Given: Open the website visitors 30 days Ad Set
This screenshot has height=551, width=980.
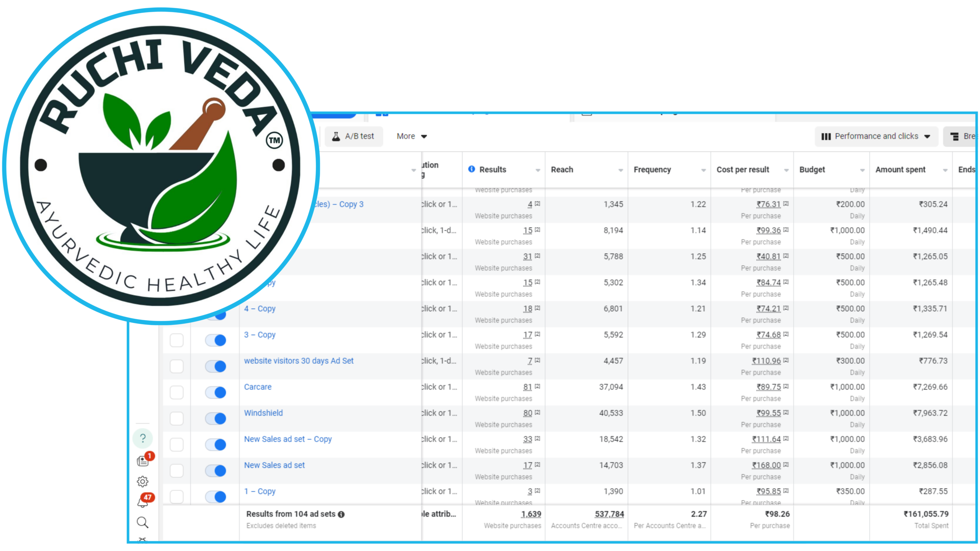Looking at the screenshot, I should click(299, 361).
